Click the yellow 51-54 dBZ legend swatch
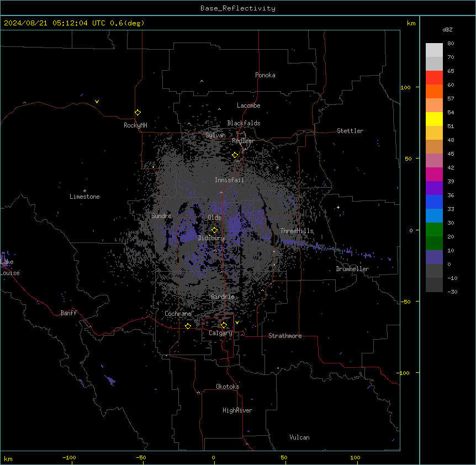 [434, 119]
